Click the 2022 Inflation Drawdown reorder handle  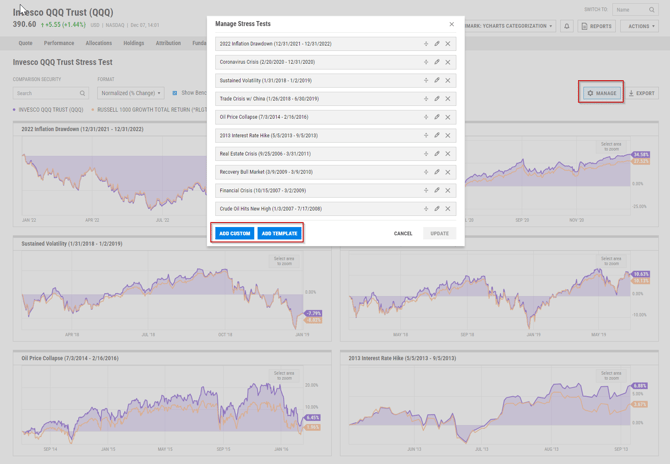(x=426, y=44)
